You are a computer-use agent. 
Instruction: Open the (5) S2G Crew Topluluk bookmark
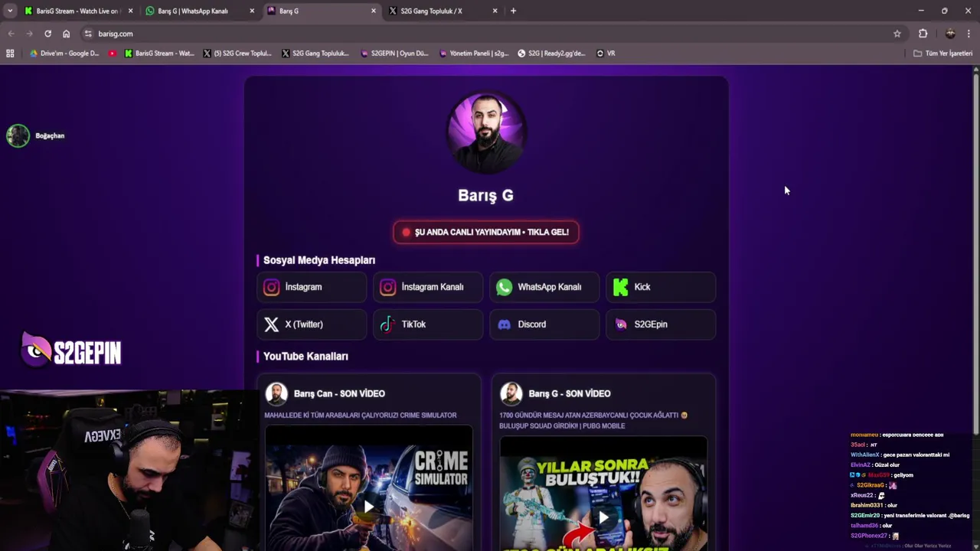click(237, 54)
